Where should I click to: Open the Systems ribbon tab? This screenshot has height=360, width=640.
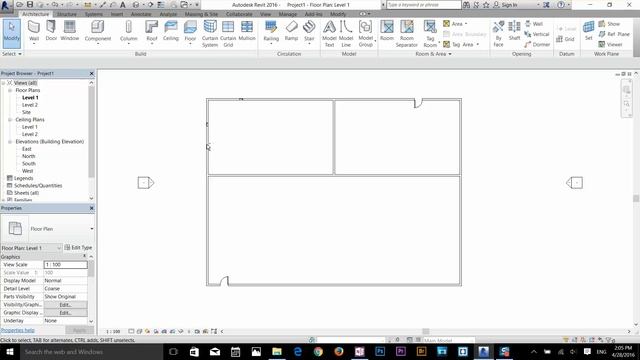[x=93, y=14]
